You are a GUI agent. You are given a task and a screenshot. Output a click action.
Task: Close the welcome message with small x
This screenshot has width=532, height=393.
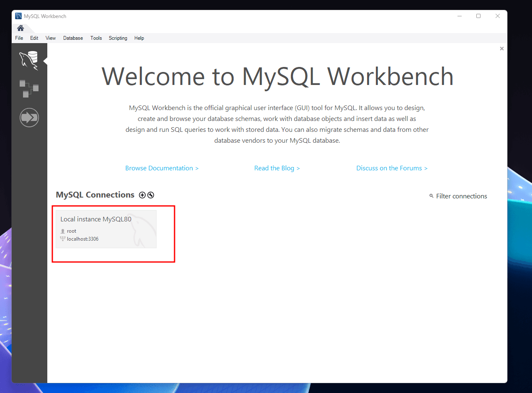502,49
